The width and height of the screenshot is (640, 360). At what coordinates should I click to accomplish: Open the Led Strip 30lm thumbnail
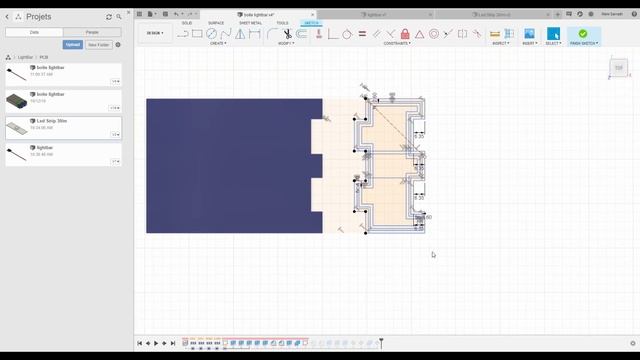click(17, 128)
